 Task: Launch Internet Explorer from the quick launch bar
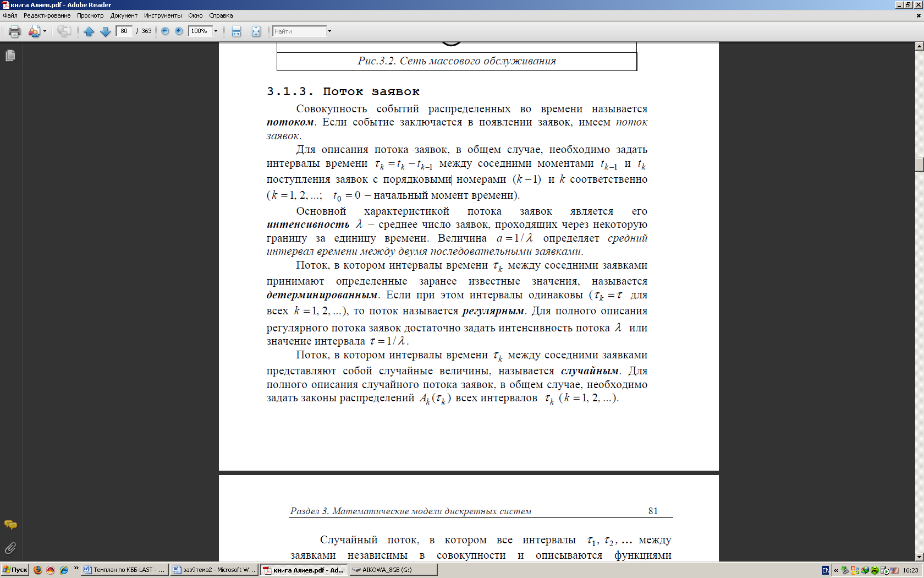click(x=64, y=570)
